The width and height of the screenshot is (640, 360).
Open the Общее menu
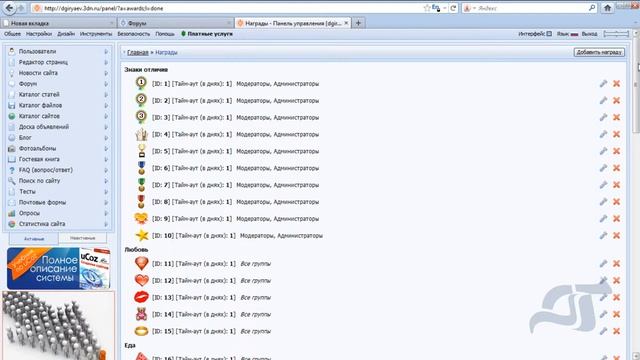point(12,34)
